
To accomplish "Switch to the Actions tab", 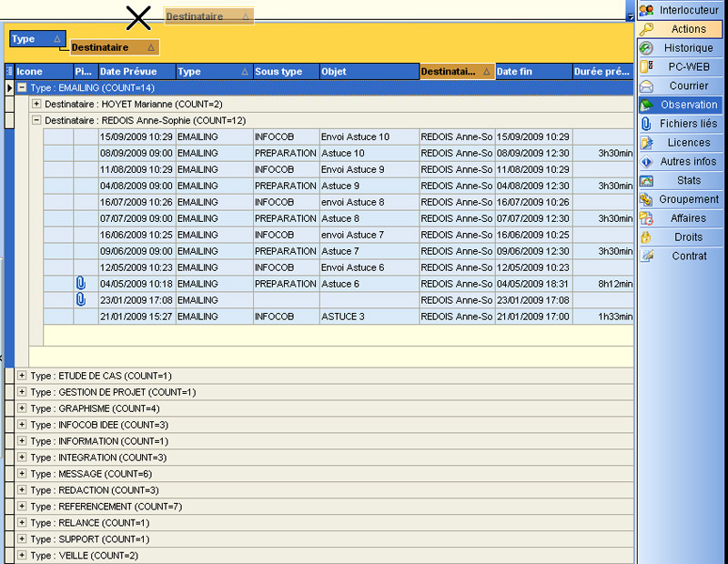I will pos(688,29).
